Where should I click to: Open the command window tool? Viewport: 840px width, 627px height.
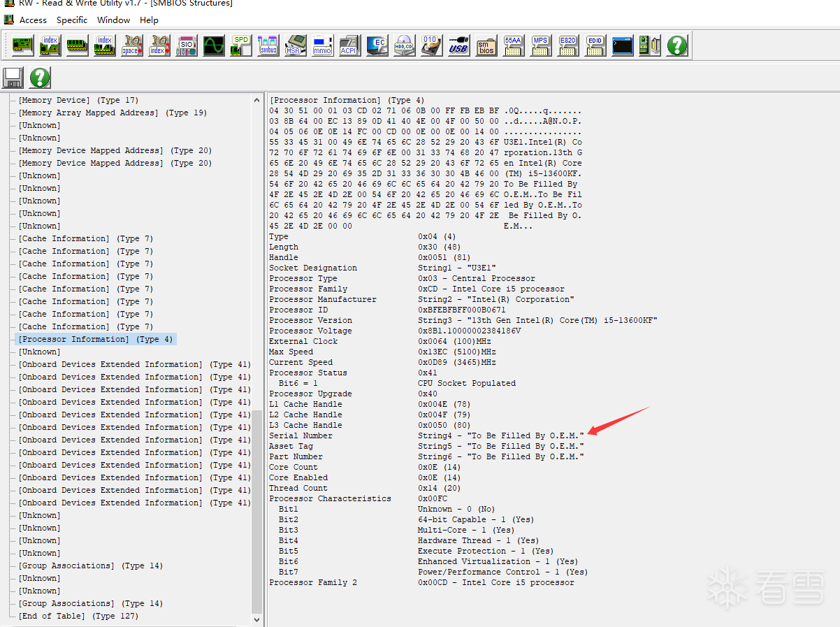622,46
